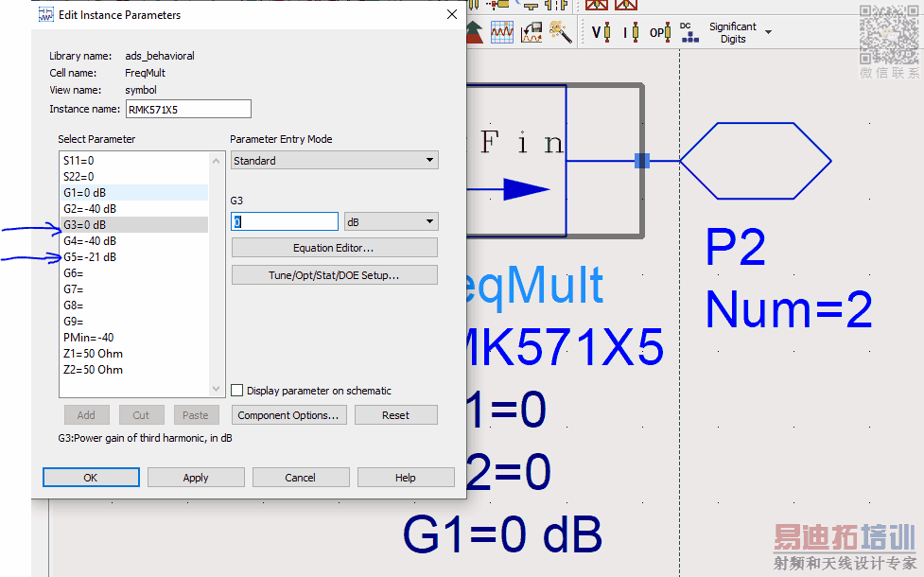Annotate DC voltage with the V icon

pyautogui.click(x=601, y=32)
